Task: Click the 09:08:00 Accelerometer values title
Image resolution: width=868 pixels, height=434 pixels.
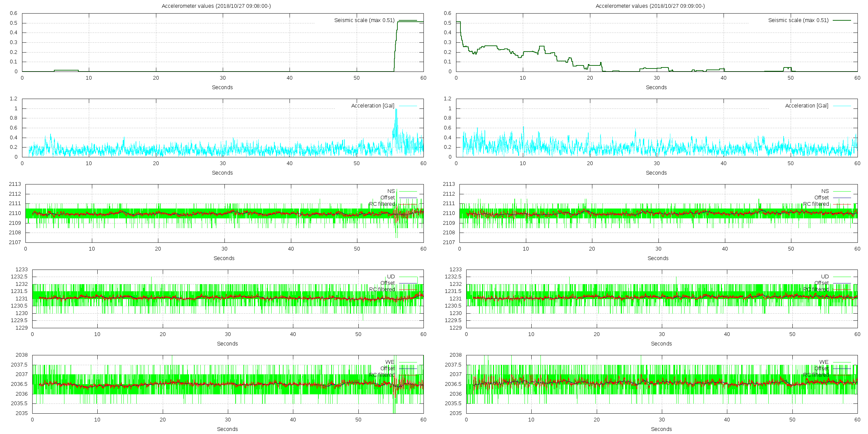Action: 216,6
